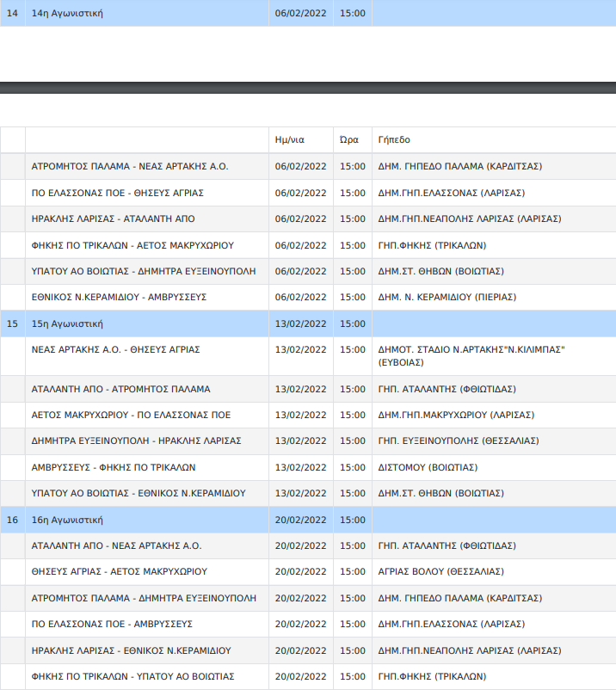Click venue ΔΗΜ. Ν. ΚΕΡΑΜΙΔΙΟΥ (ΠΙΕΡΙΑΣ)
Image resolution: width=616 pixels, height=690 pixels.
point(447,297)
